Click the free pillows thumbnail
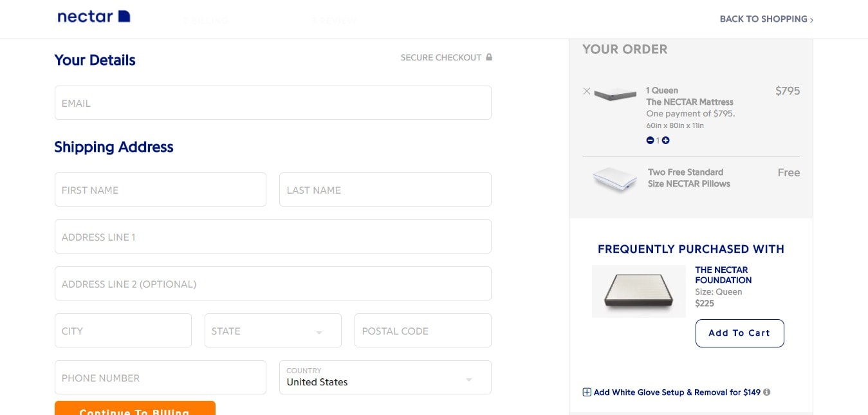868x415 pixels. (x=615, y=180)
